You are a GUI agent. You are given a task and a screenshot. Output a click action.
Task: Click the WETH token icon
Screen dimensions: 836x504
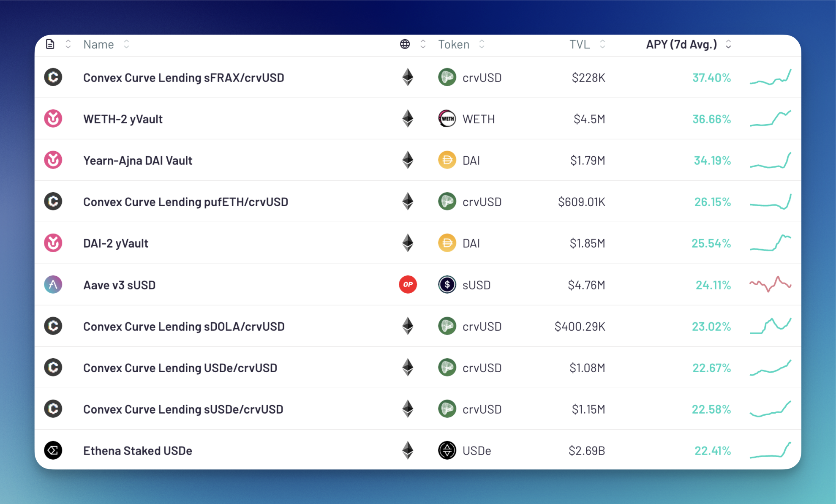pos(447,119)
